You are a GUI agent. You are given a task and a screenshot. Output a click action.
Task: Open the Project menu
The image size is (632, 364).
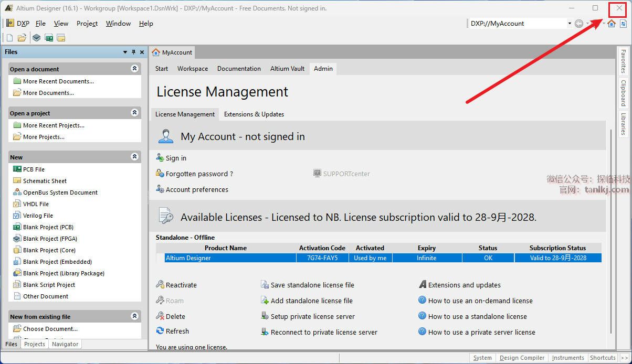tap(87, 23)
